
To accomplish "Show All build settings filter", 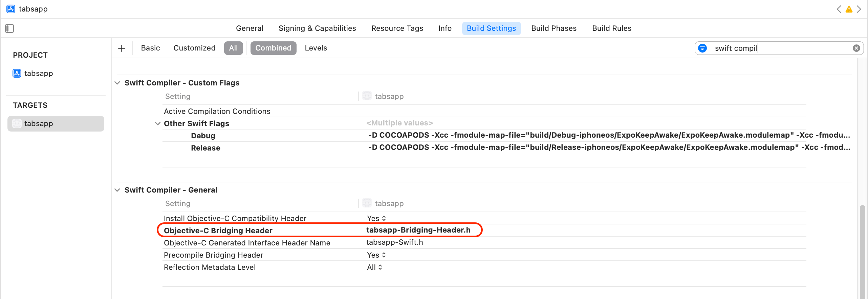I will coord(233,48).
